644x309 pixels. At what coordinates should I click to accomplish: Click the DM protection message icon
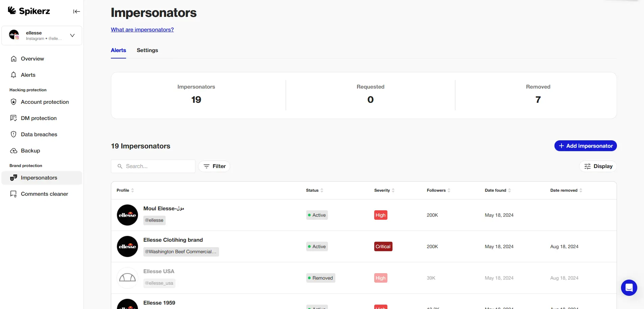click(x=14, y=118)
